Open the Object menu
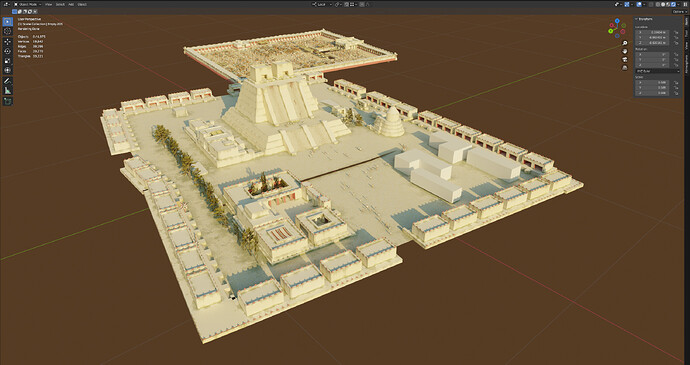This screenshot has height=365, width=690. click(82, 4)
